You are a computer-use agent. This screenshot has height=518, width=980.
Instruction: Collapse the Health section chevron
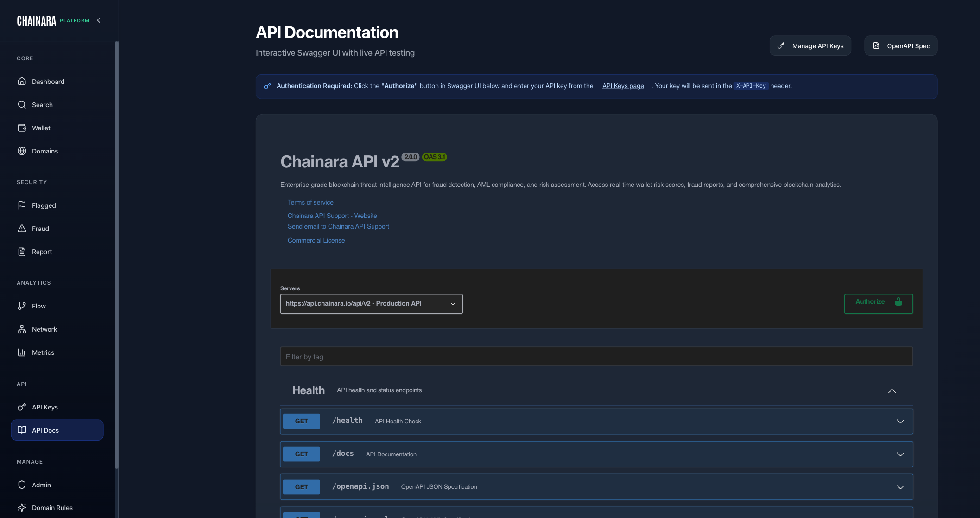pyautogui.click(x=892, y=391)
